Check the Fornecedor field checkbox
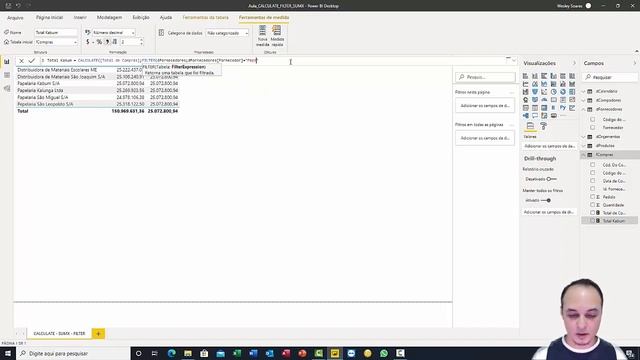The height and width of the screenshot is (360, 640). (x=593, y=127)
